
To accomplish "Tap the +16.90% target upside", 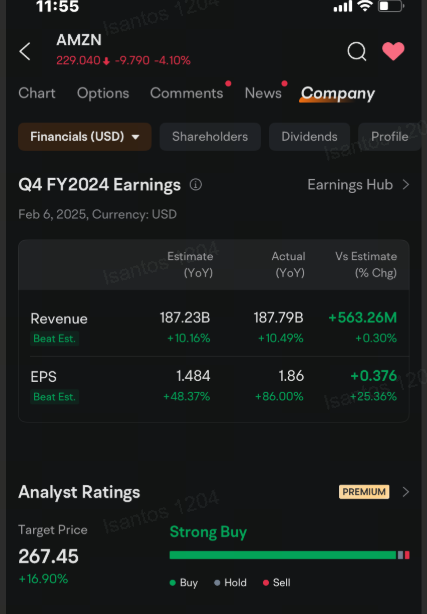I will [x=43, y=579].
